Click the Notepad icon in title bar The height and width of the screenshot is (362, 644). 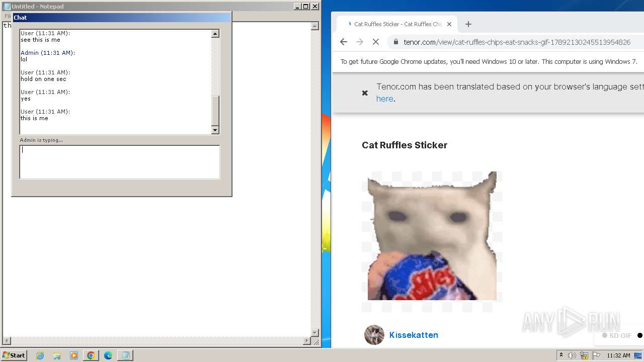coord(7,7)
